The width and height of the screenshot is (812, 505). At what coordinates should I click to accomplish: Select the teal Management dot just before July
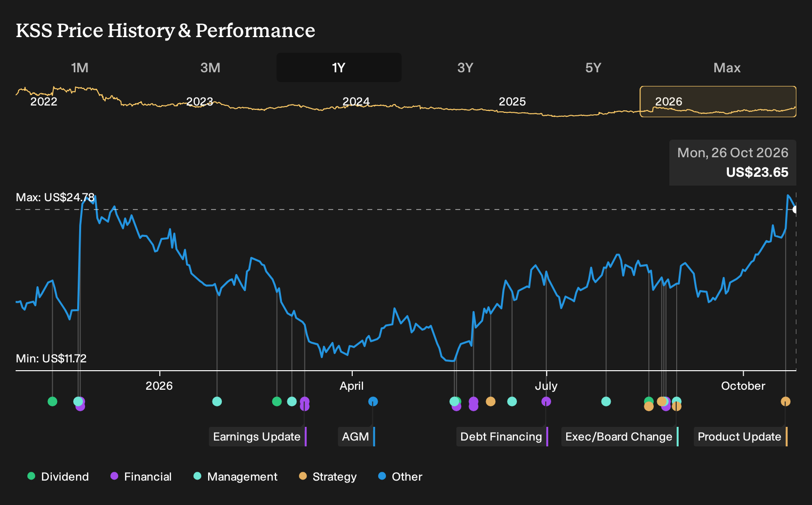coord(512,401)
